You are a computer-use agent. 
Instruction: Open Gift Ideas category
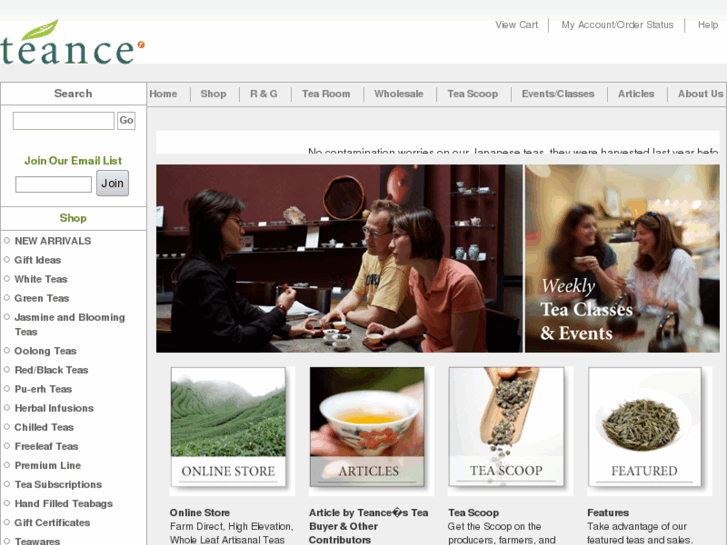click(38, 260)
